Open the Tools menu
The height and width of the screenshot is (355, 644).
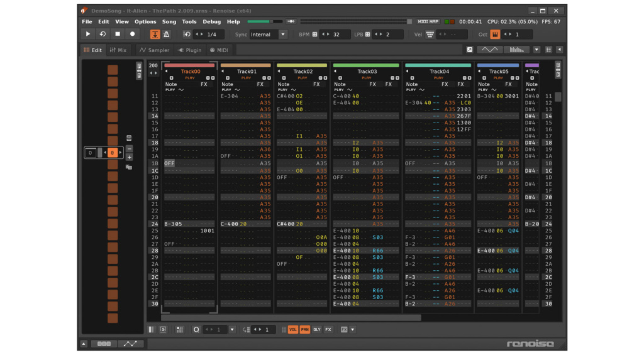click(189, 22)
